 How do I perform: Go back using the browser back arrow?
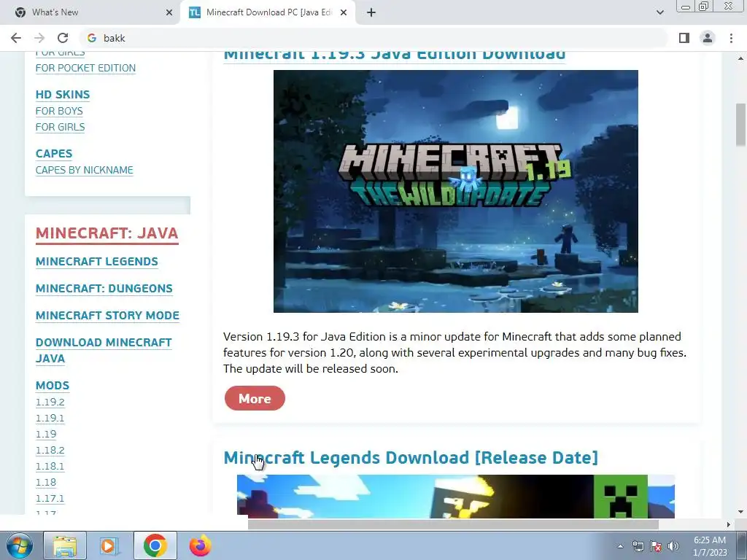pyautogui.click(x=16, y=38)
